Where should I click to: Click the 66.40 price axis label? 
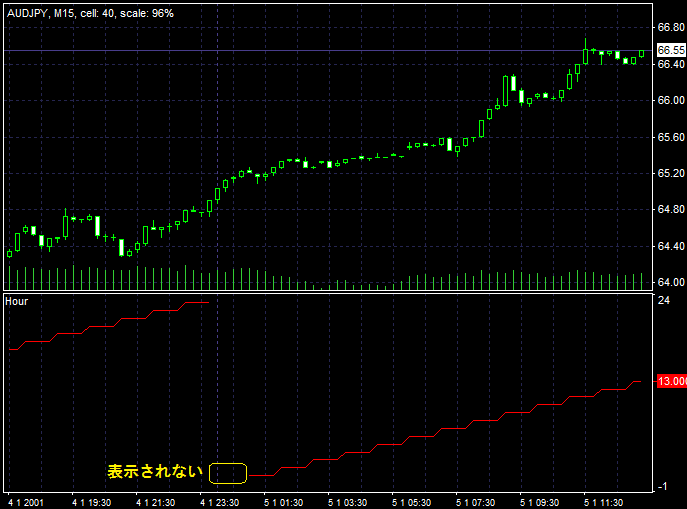[x=671, y=64]
